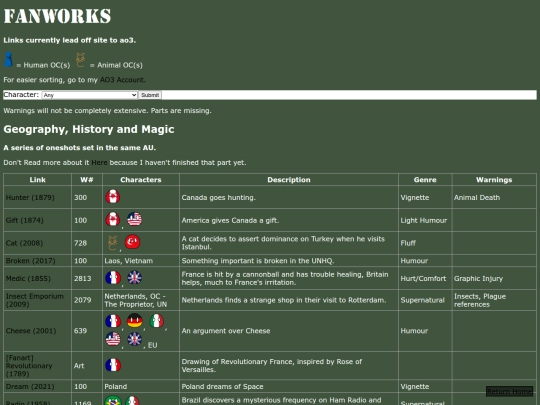This screenshot has width=540, height=405.
Task: Click the 'Geography, History and Magic' heading
Action: click(89, 129)
